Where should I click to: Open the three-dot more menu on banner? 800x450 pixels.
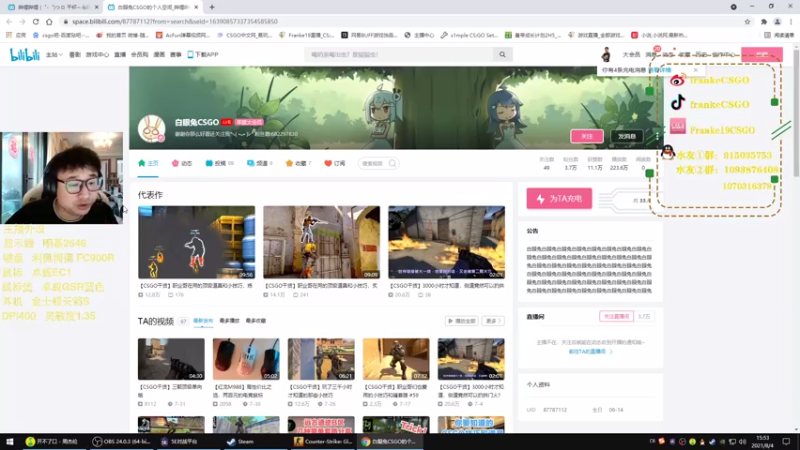[x=657, y=136]
